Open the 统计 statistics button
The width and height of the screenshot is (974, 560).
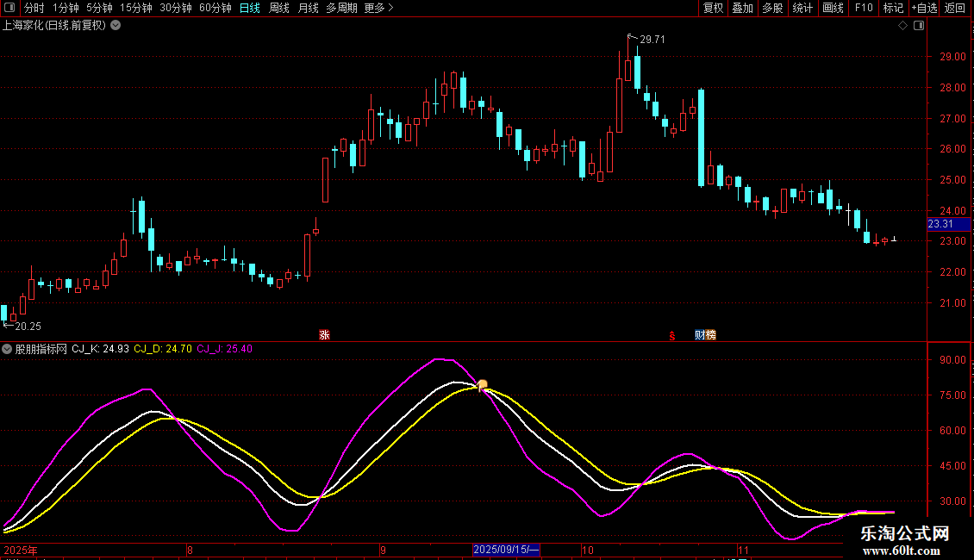click(802, 8)
